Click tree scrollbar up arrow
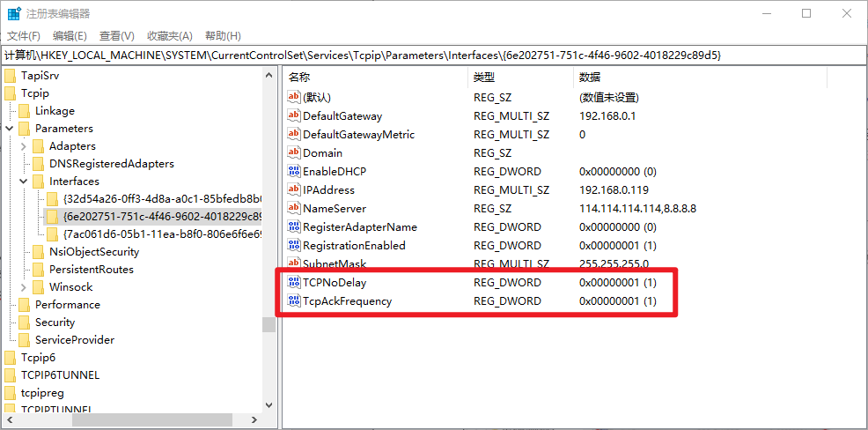The width and height of the screenshot is (868, 430). [269, 75]
